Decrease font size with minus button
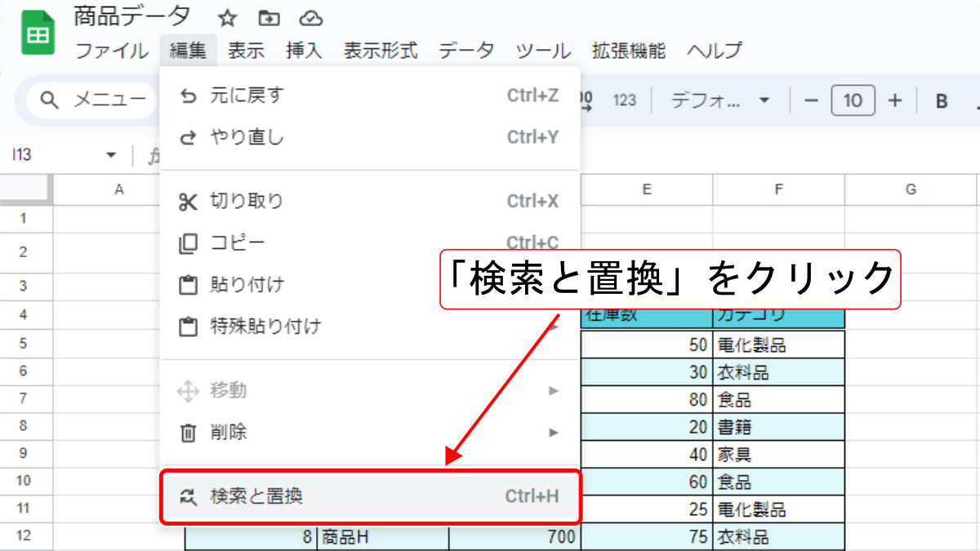980x551 pixels. tap(811, 100)
